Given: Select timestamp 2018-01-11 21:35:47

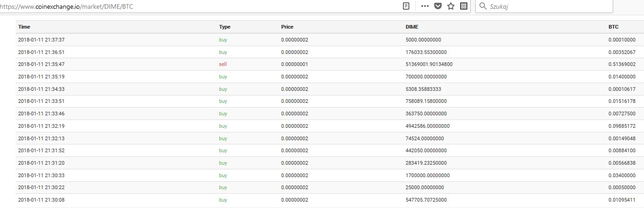Looking at the screenshot, I should [x=41, y=64].
